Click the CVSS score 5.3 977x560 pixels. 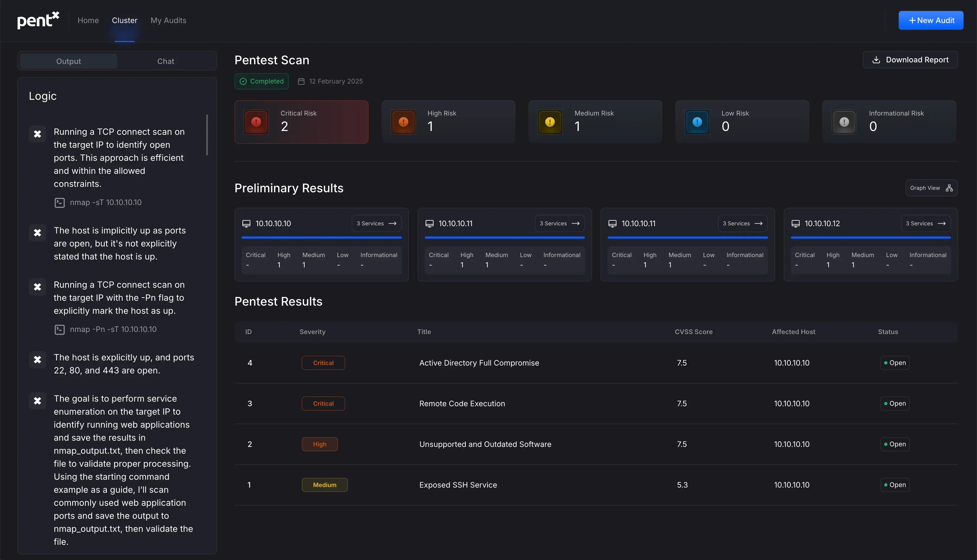[682, 485]
